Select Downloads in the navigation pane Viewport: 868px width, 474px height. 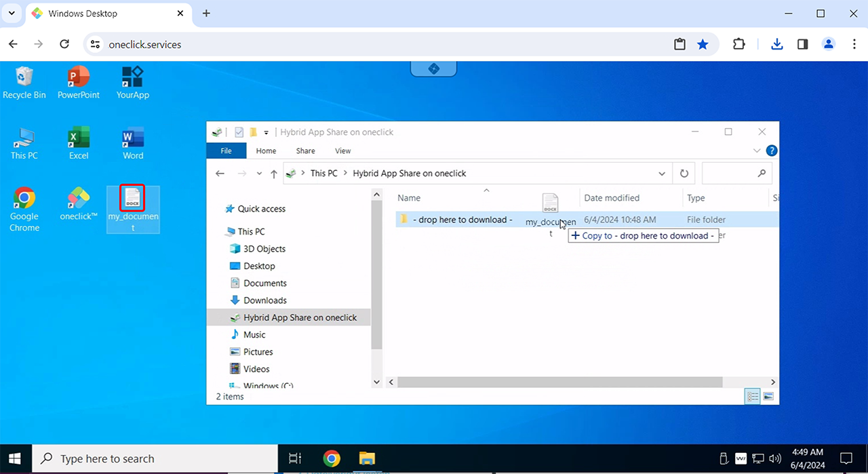[x=264, y=300]
